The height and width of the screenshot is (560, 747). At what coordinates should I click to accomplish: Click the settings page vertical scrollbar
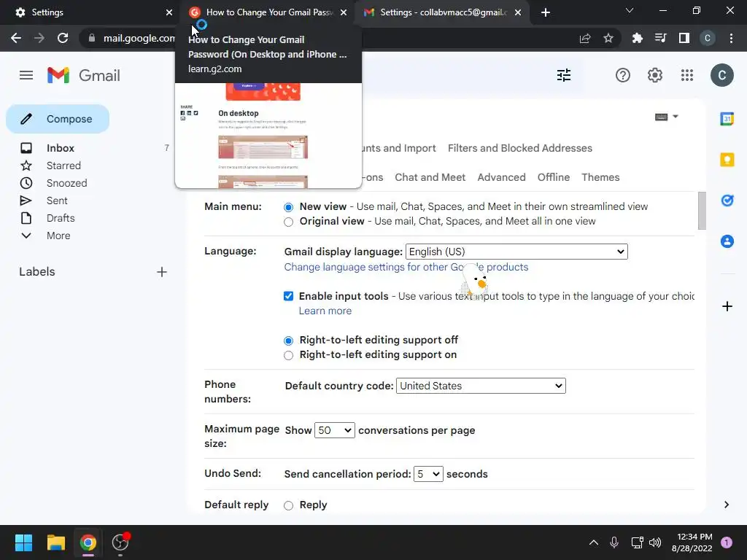coord(702,211)
